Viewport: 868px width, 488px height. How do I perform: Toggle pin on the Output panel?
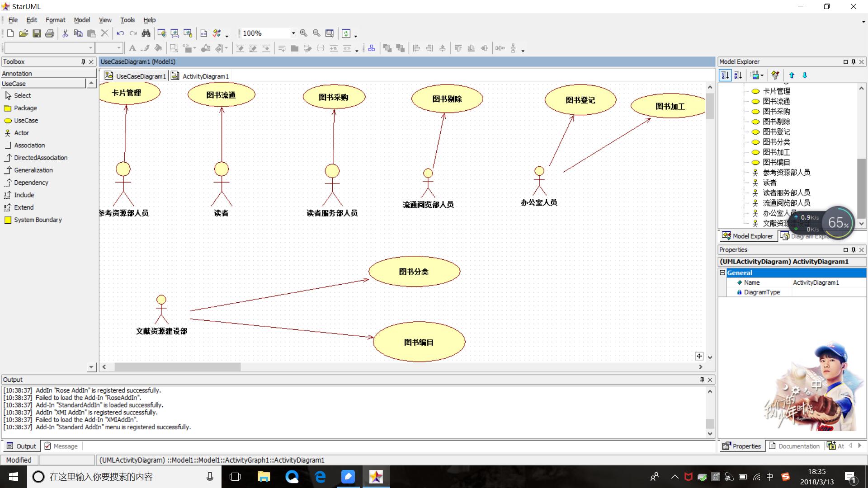(702, 380)
